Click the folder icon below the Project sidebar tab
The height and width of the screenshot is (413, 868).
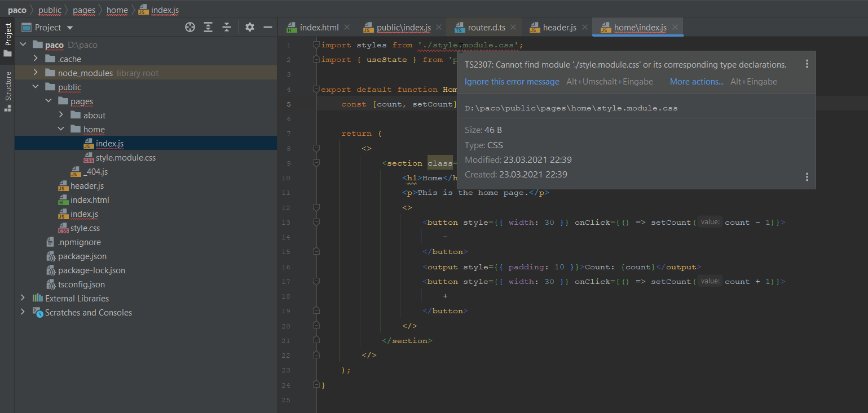click(x=7, y=54)
